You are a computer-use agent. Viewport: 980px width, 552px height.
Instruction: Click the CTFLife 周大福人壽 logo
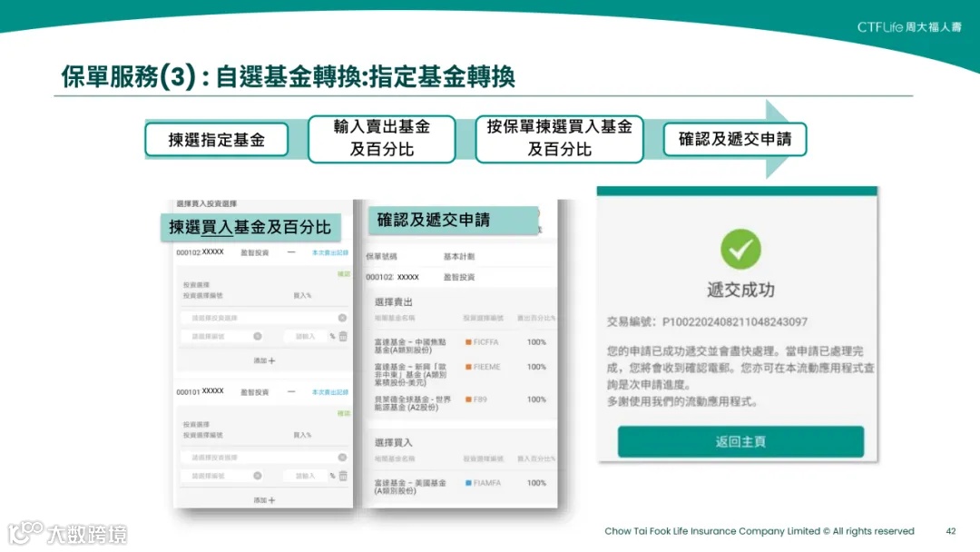click(912, 27)
